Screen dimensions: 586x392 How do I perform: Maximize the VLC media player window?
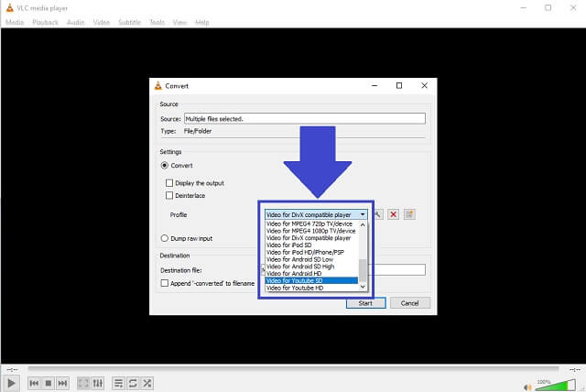pos(548,7)
